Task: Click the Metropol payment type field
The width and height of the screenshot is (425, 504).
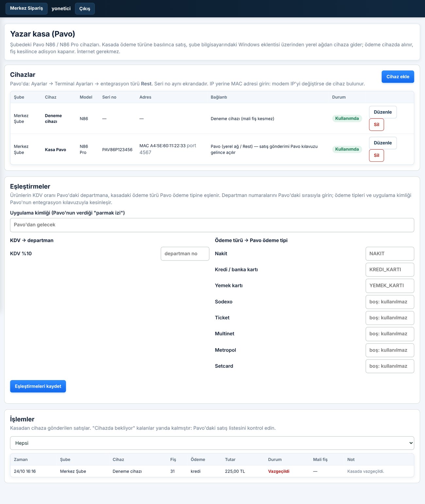Action: (x=390, y=350)
